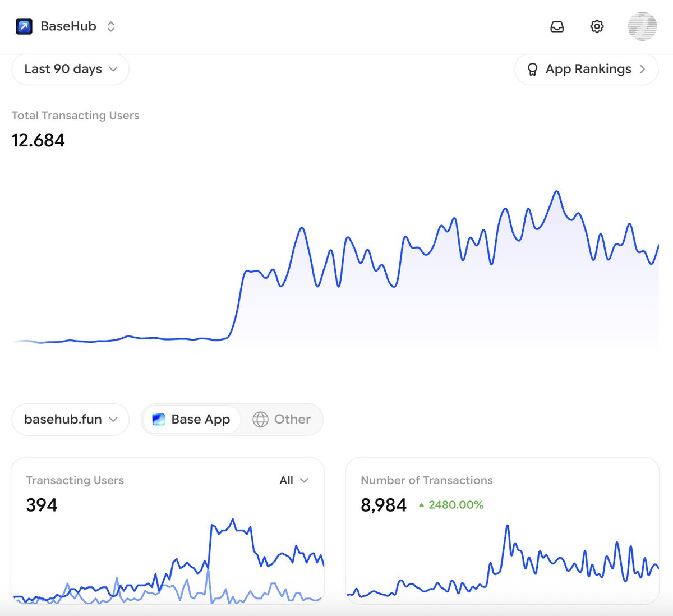Image resolution: width=673 pixels, height=616 pixels.
Task: Switch to the Other tab
Action: pos(282,419)
